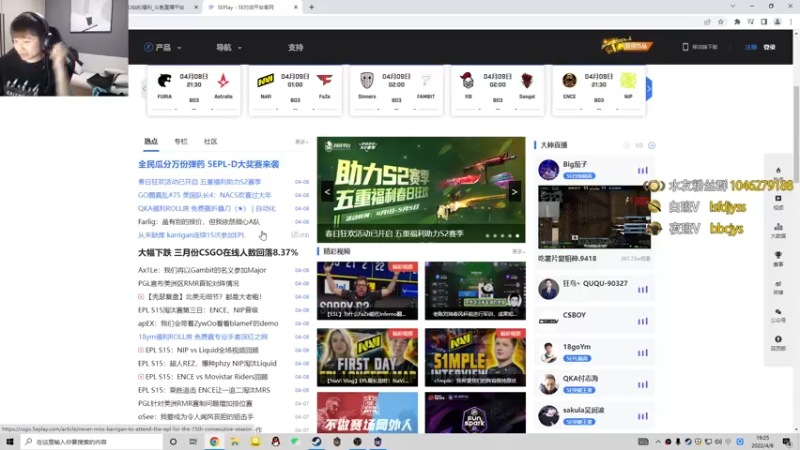Open article EPL S15: ENCE vs Movistar Riders
800x450 pixels.
[206, 377]
